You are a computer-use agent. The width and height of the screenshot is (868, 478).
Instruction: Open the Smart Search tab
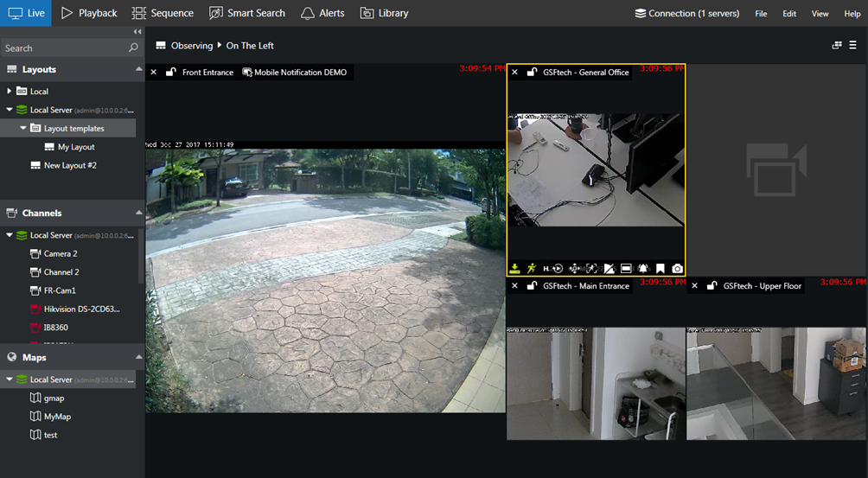(246, 13)
